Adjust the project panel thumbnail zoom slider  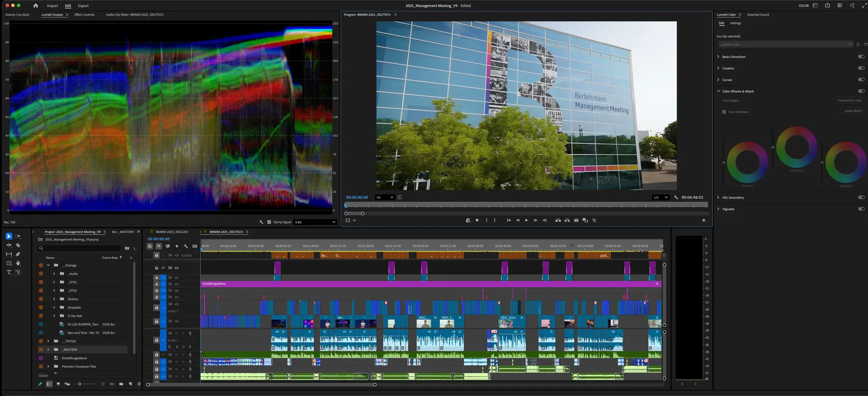(x=80, y=384)
